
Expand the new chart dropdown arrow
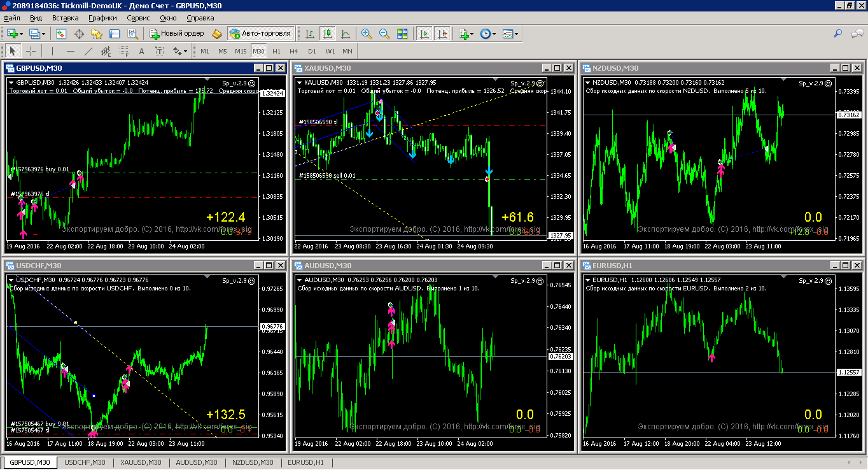[x=22, y=34]
